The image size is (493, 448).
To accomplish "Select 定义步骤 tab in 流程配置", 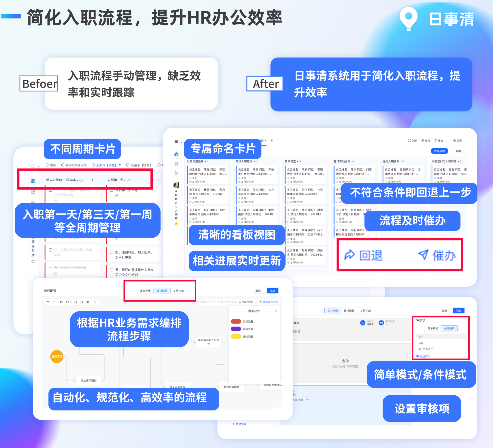I will 145,291.
